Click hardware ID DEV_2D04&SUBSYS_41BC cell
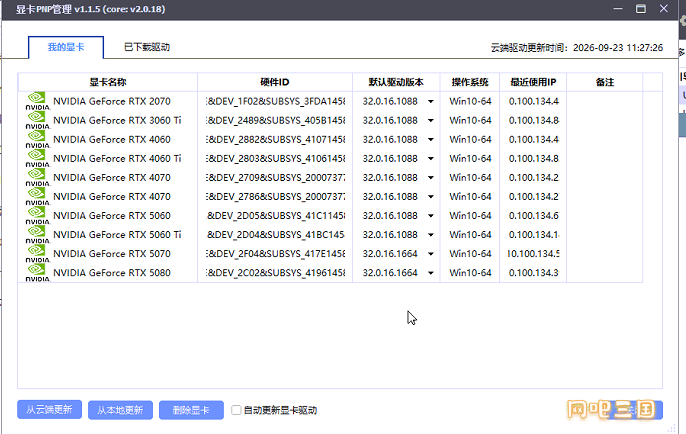Viewport: 686px width, 434px height. (275, 234)
